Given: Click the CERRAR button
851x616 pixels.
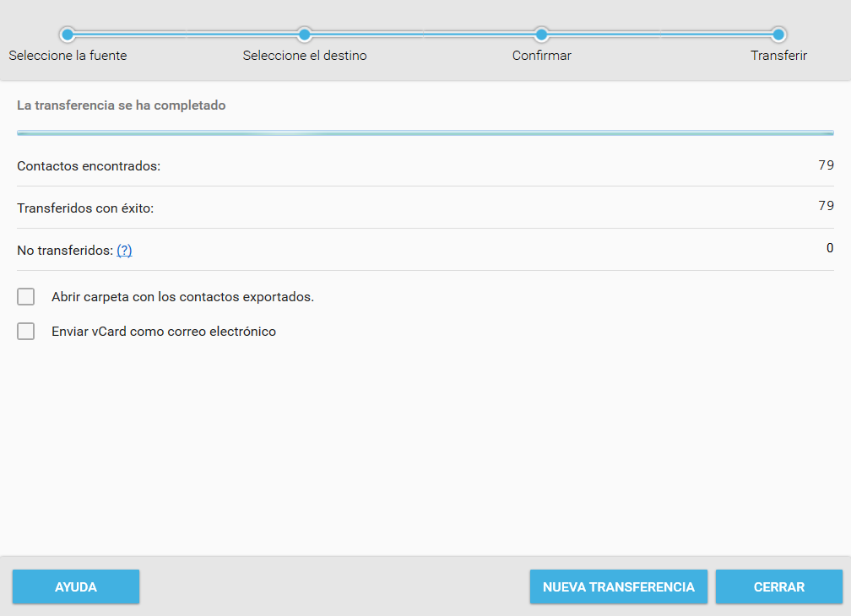Looking at the screenshot, I should [x=778, y=586].
